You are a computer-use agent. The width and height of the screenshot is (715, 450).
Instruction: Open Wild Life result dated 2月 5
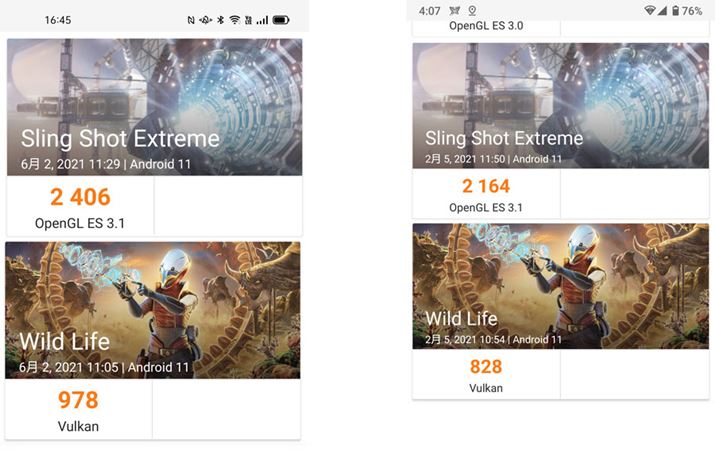(560, 286)
